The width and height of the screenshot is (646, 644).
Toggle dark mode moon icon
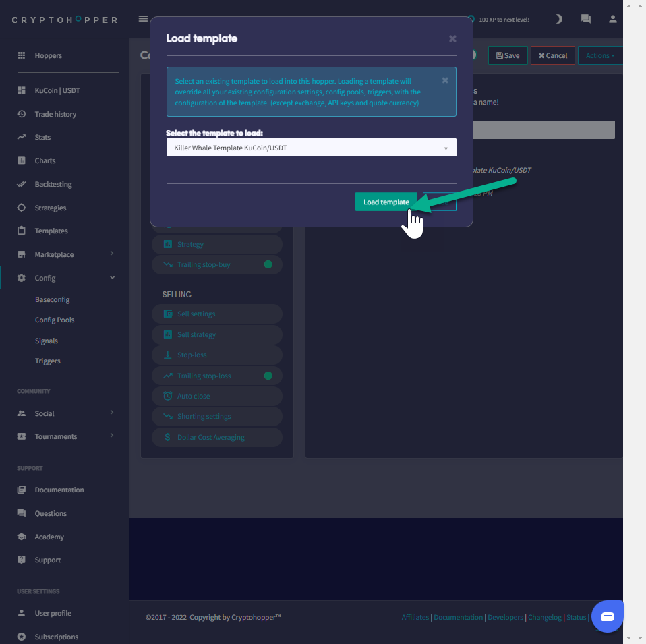[x=558, y=19]
